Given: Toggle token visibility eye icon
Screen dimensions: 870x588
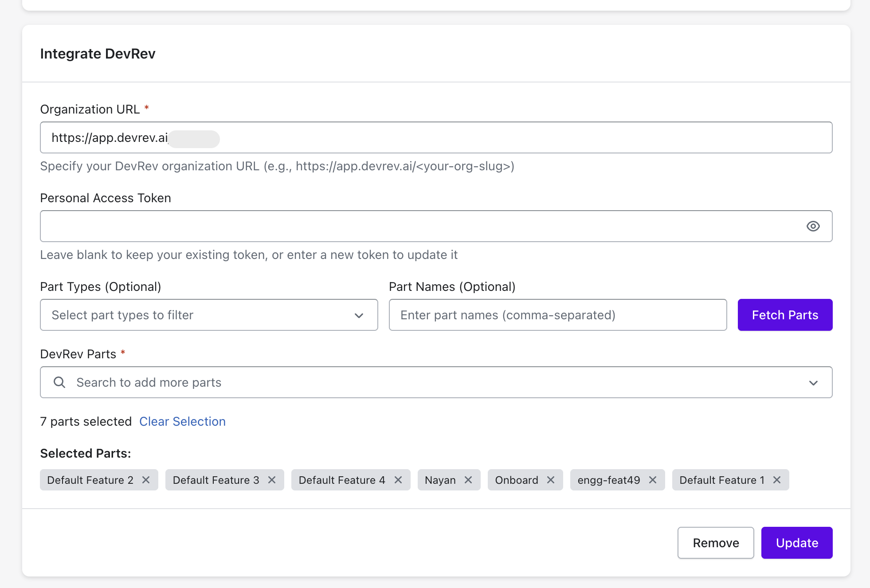Looking at the screenshot, I should coord(813,226).
